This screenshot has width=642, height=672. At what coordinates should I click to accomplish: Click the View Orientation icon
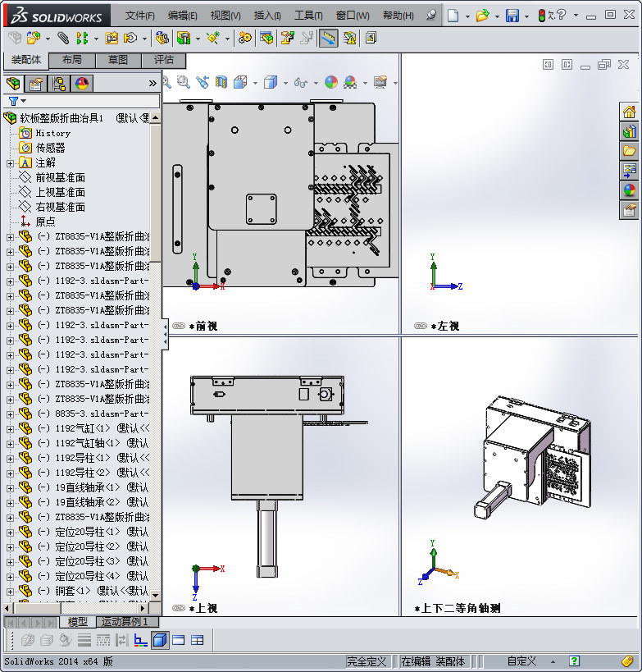click(x=240, y=82)
